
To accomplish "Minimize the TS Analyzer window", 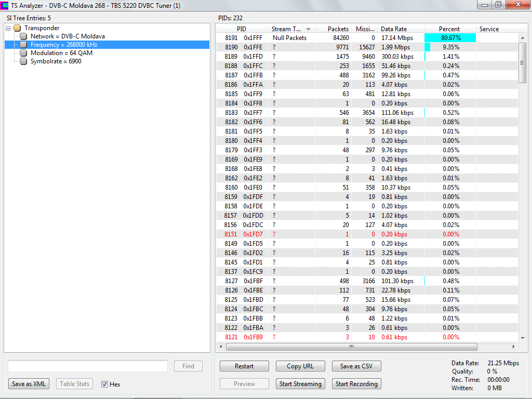I will [x=484, y=5].
